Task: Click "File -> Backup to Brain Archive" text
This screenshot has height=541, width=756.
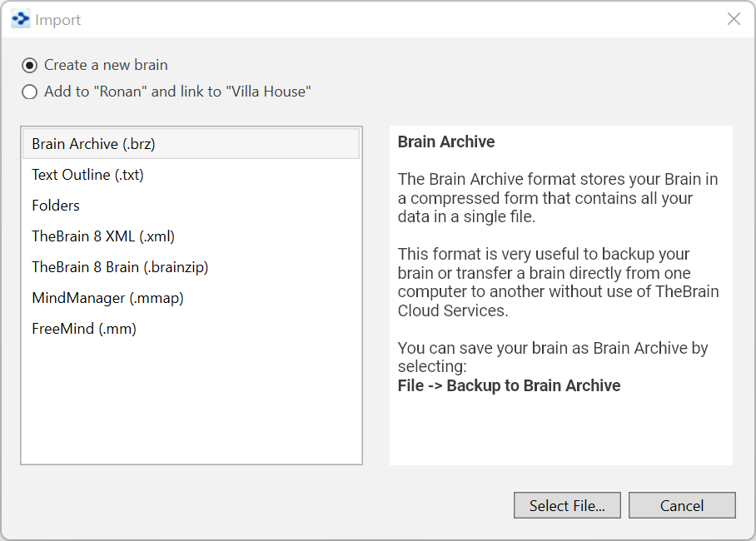Action: tap(509, 385)
